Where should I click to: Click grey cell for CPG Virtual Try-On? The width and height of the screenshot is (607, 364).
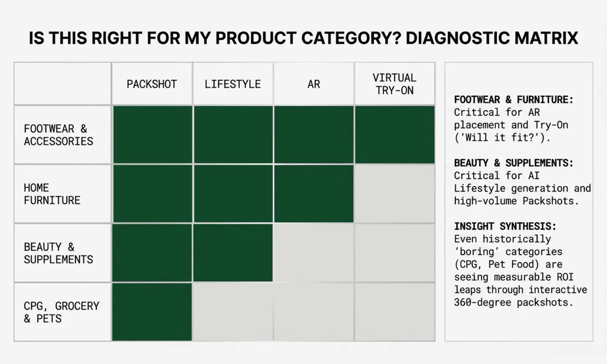point(395,312)
